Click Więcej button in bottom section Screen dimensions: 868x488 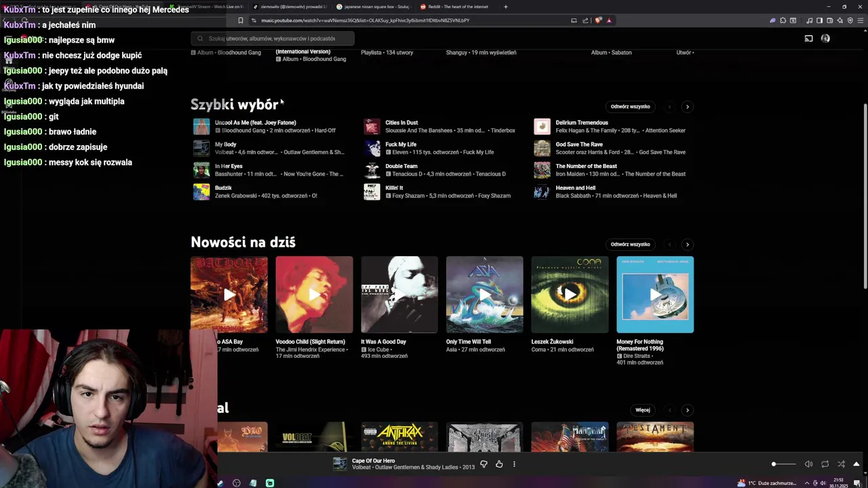[x=643, y=410]
